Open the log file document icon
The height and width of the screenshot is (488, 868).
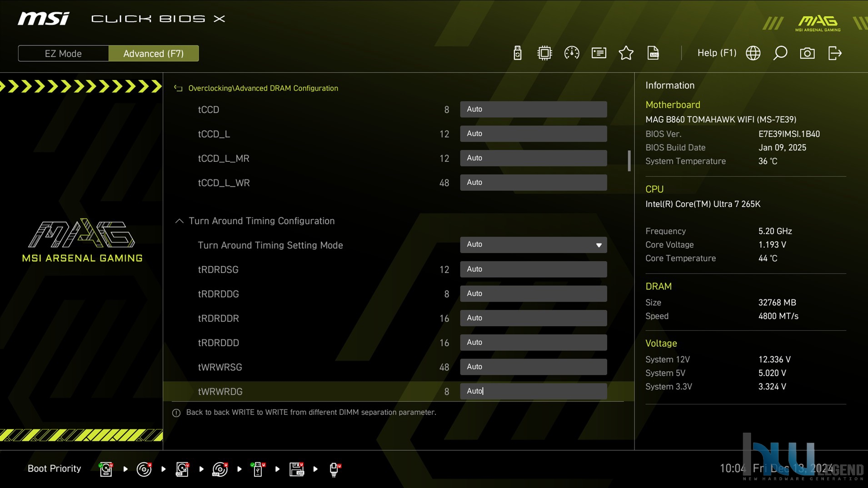(x=653, y=53)
